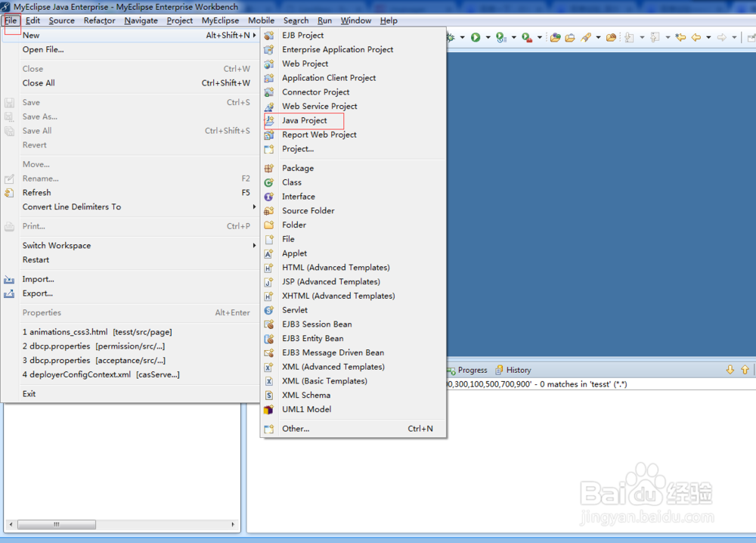The image size is (756, 543).
Task: Click the Connector Project icon
Action: point(269,92)
